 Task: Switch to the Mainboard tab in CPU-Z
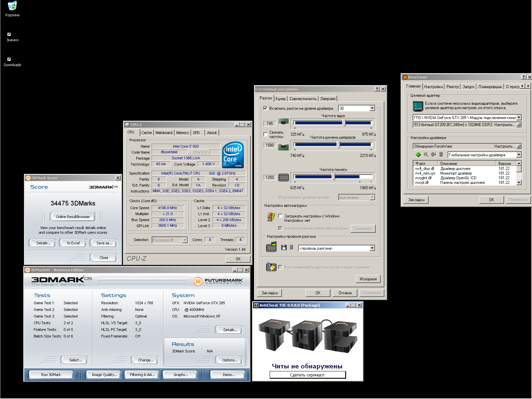[164, 133]
